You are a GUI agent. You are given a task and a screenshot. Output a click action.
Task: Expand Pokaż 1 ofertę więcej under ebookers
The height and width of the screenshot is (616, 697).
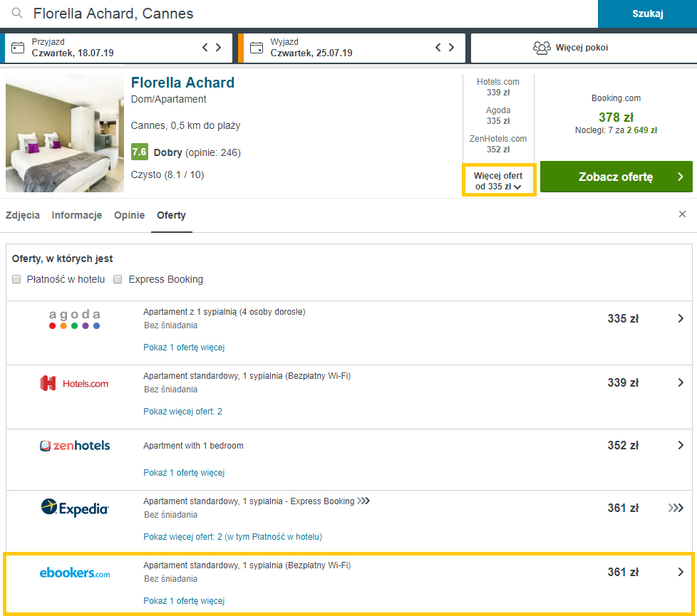pos(184,601)
